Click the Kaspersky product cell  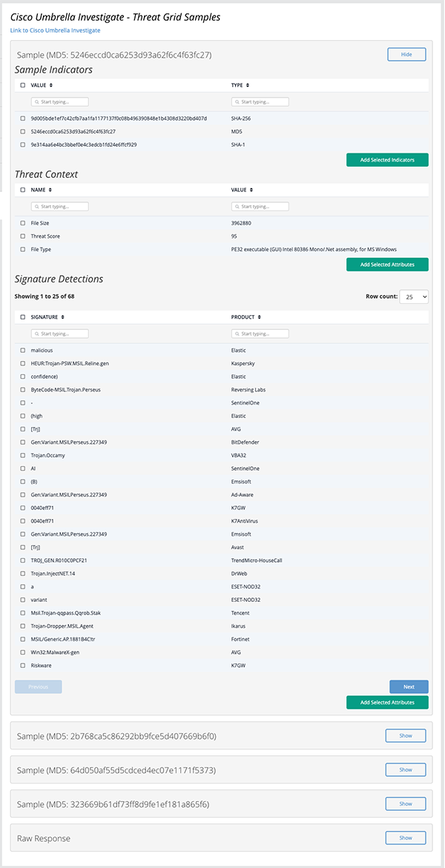point(243,364)
